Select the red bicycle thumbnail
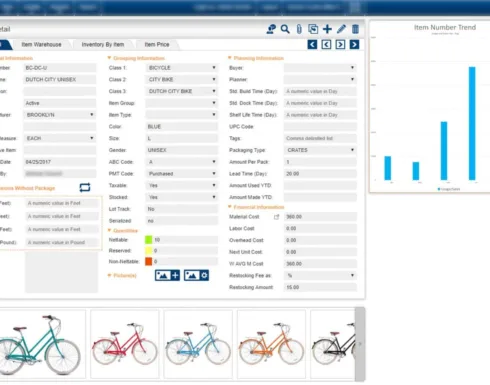490x385 pixels. [x=125, y=344]
